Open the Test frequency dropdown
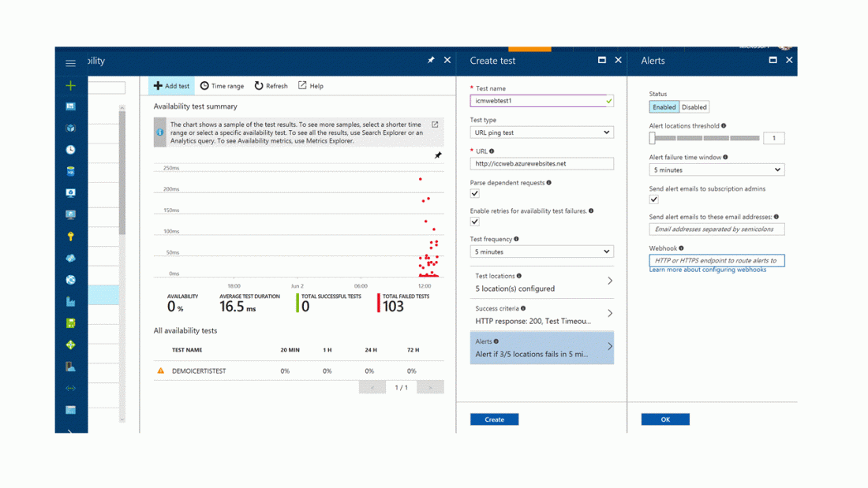 tap(541, 252)
